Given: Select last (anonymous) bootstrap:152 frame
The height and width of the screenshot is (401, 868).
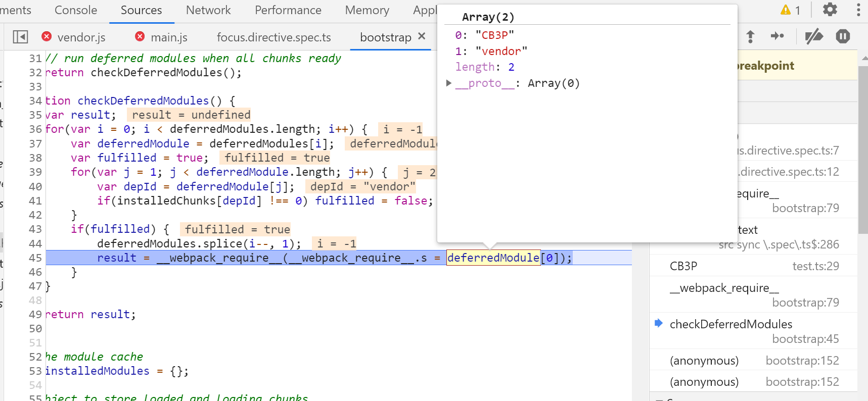Looking at the screenshot, I should (753, 382).
